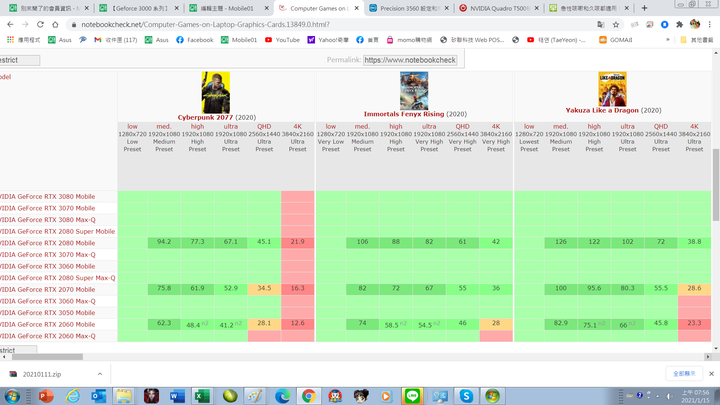Go back to the previous page
Viewport: 720px width, 405px height.
tap(10, 24)
